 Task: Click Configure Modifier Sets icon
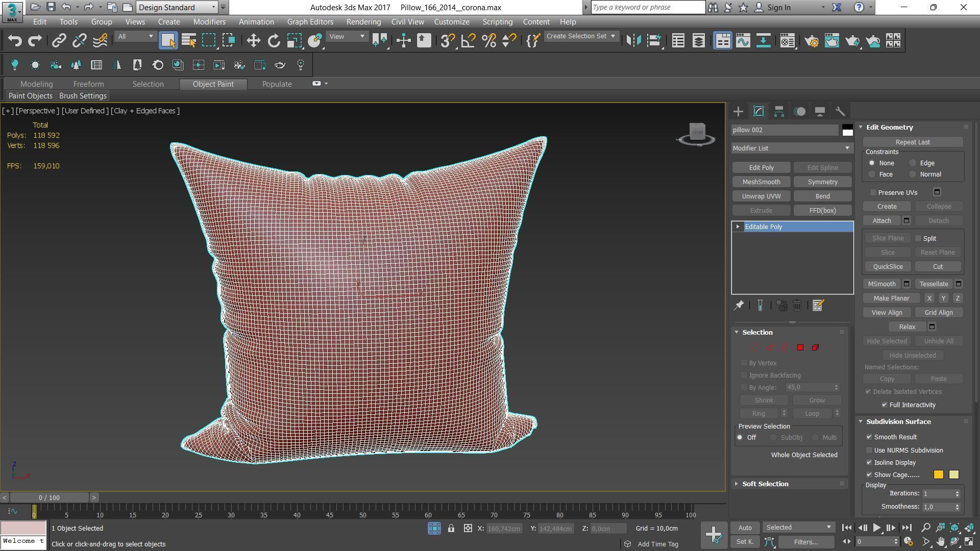pos(818,306)
